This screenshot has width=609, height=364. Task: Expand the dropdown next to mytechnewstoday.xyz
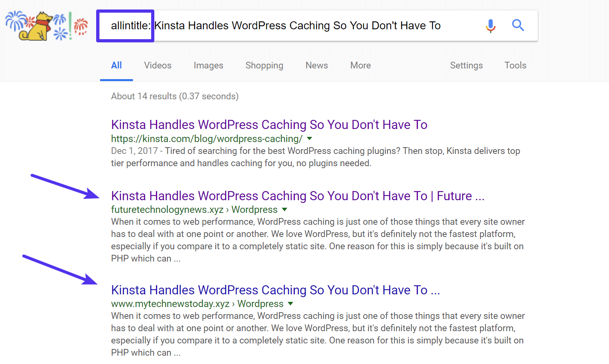click(x=291, y=303)
